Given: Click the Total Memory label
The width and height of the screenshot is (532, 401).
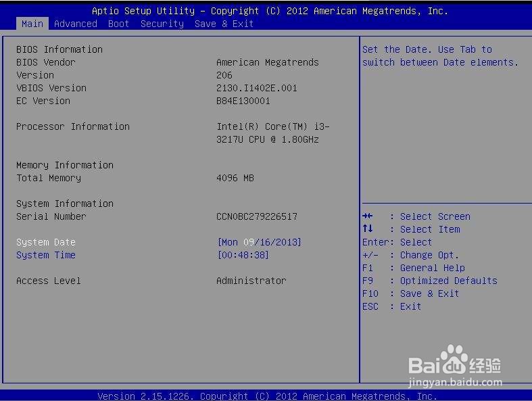Looking at the screenshot, I should point(49,179).
